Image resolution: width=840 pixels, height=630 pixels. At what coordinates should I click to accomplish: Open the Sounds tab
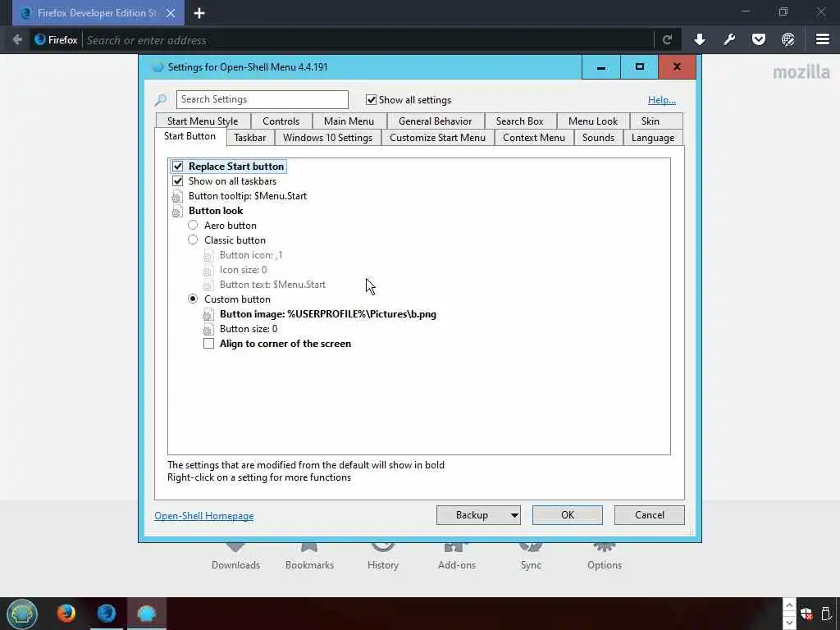(598, 138)
